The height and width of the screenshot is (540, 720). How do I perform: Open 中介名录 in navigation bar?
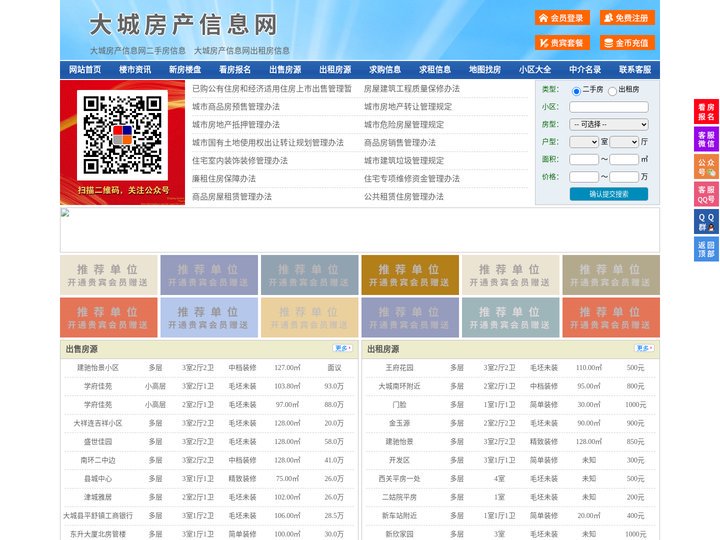click(x=585, y=70)
